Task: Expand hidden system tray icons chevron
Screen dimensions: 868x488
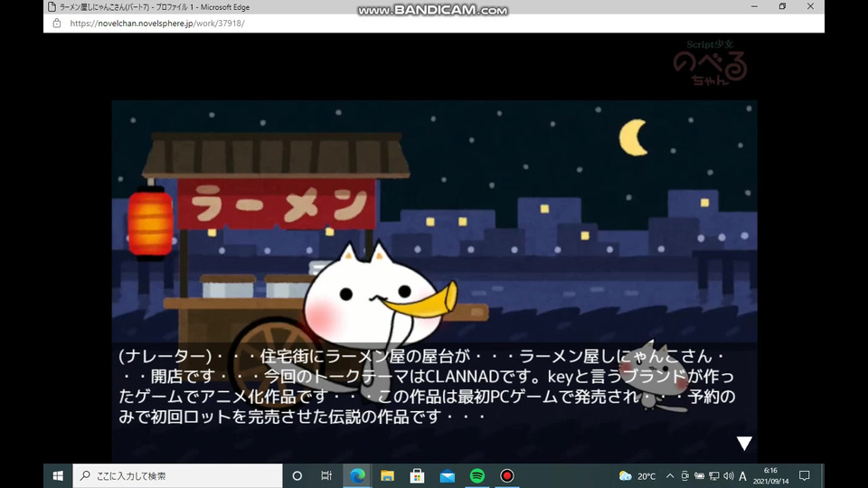Action: (670, 476)
